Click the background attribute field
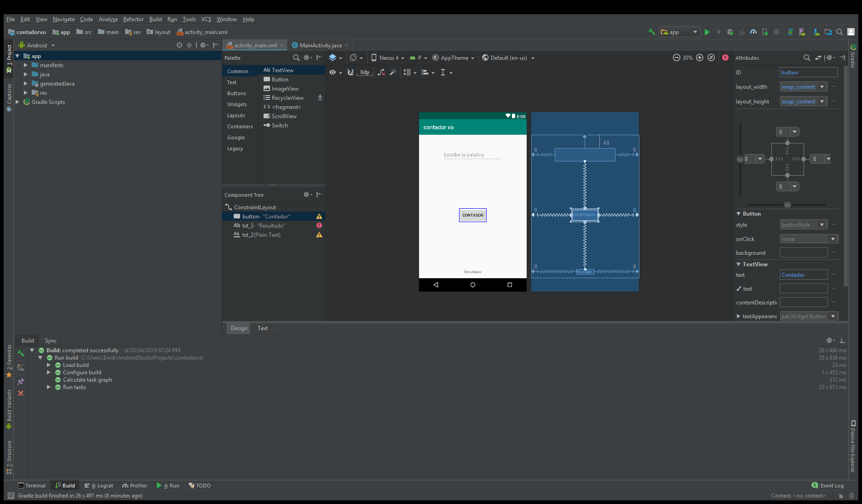This screenshot has height=504, width=862. (804, 252)
